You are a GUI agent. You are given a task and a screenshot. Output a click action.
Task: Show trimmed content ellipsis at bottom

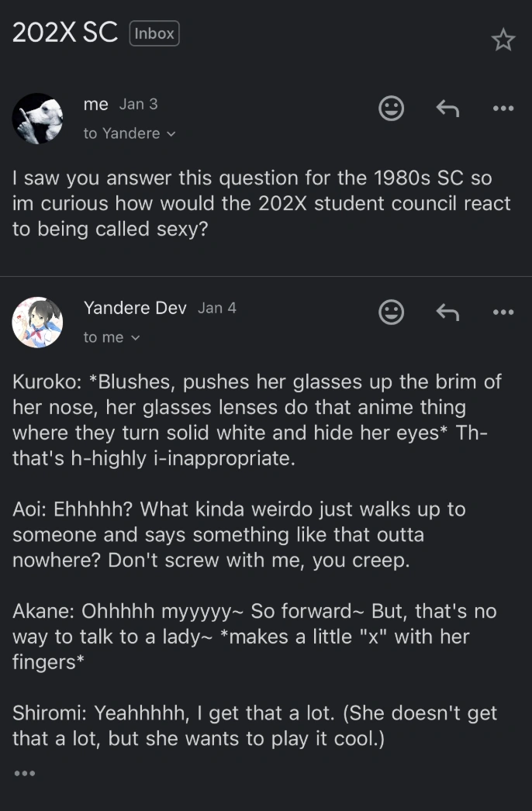pos(24,773)
